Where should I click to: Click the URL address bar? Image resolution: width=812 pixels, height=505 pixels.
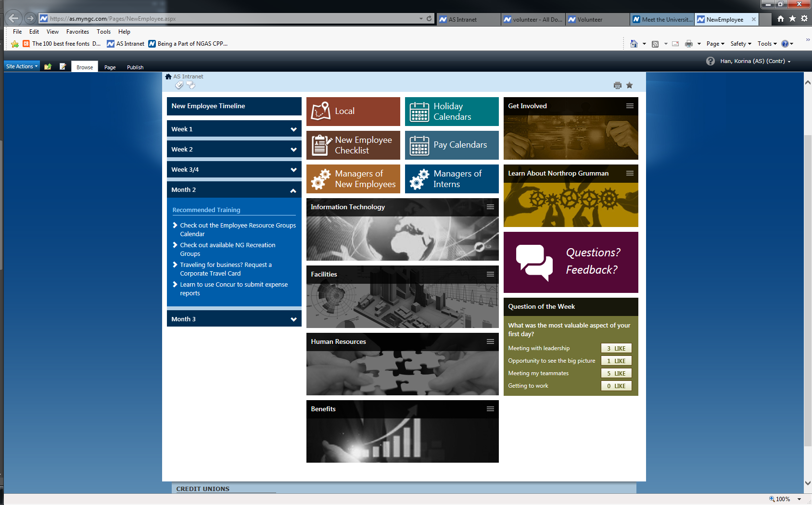click(231, 19)
